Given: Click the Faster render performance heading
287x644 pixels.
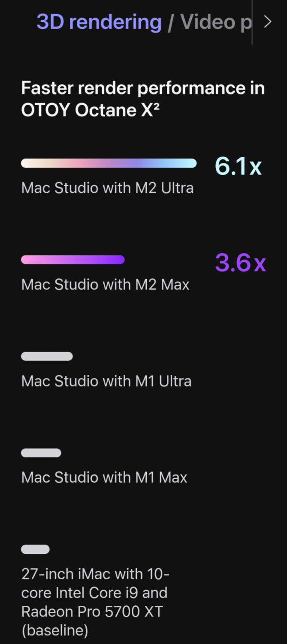Looking at the screenshot, I should (x=143, y=99).
